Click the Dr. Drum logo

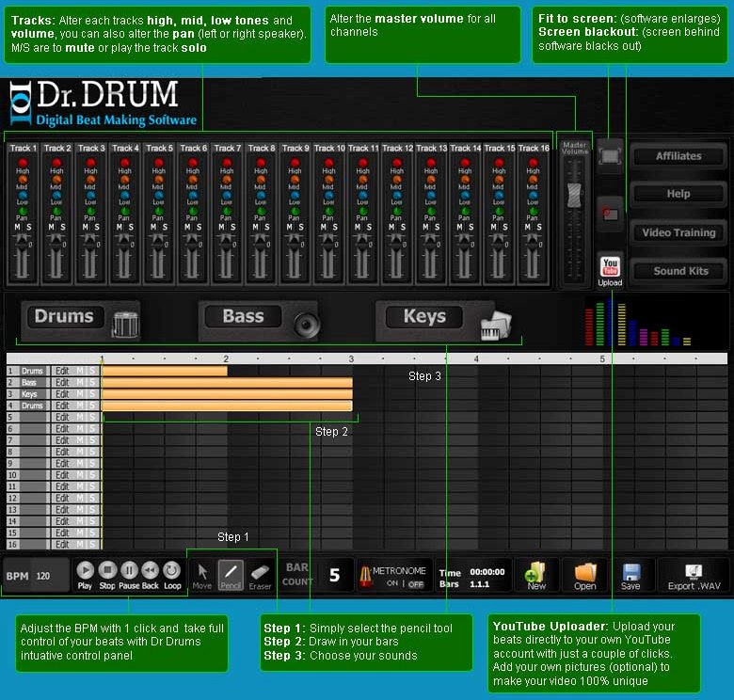(x=103, y=103)
